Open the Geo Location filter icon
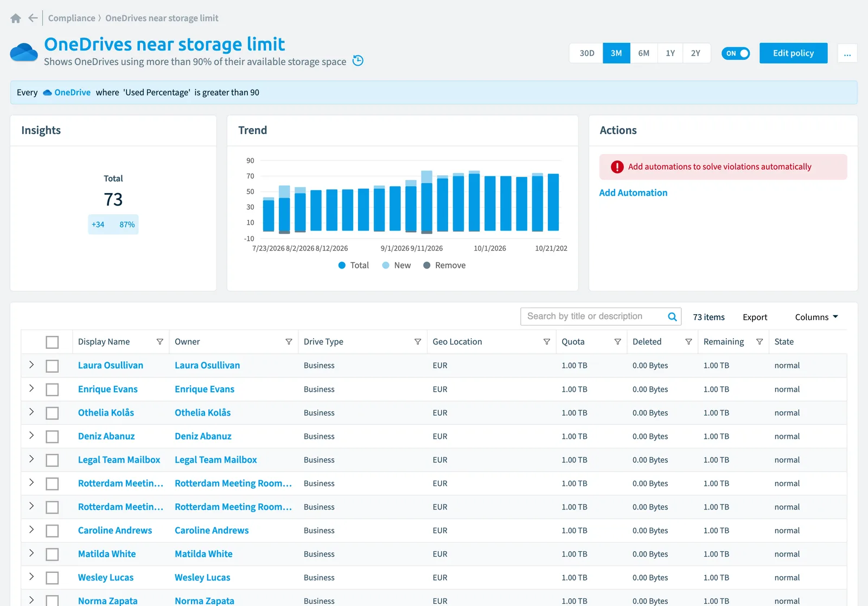 [x=547, y=342]
